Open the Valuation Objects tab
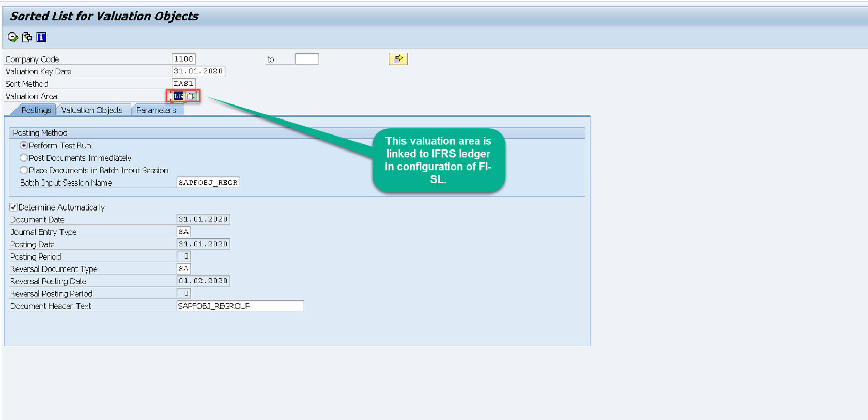The image size is (868, 420). (x=92, y=110)
